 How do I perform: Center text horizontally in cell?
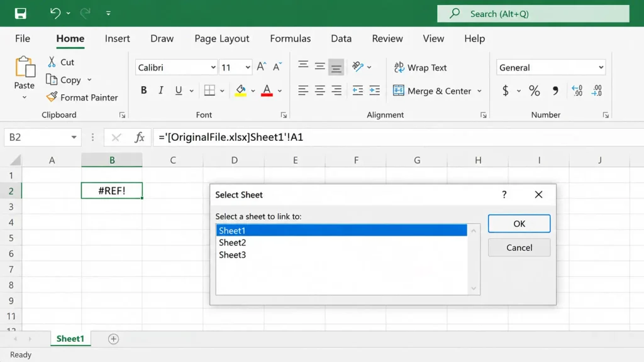point(320,90)
